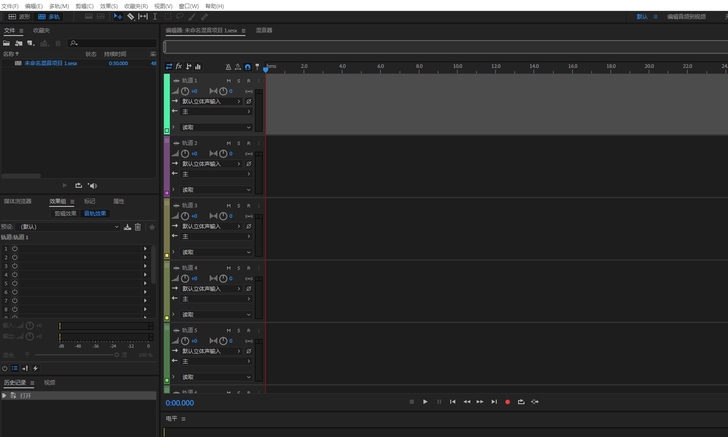This screenshot has width=728, height=437.
Task: Click the fx effects icon in track header
Action: click(x=179, y=67)
